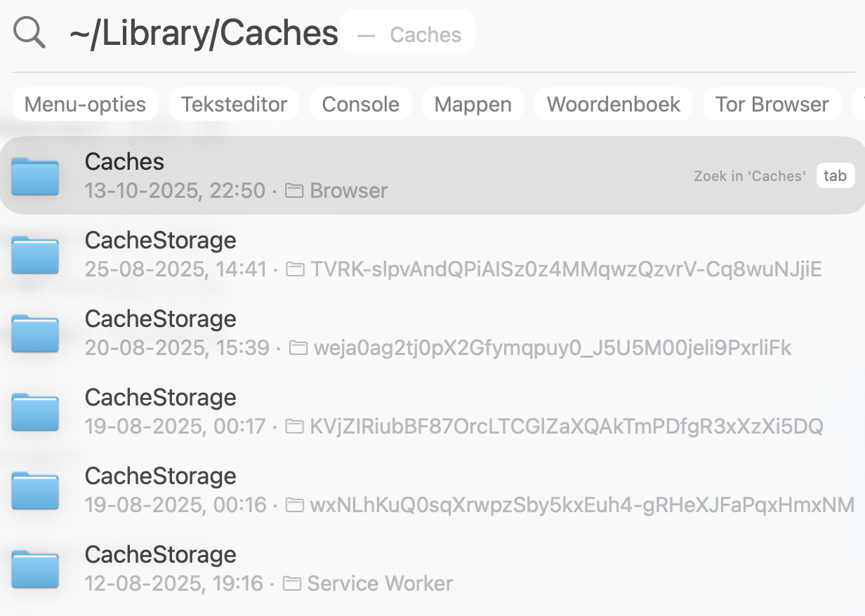The height and width of the screenshot is (616, 865).
Task: Open search within Caches via the tab badge
Action: tap(835, 175)
